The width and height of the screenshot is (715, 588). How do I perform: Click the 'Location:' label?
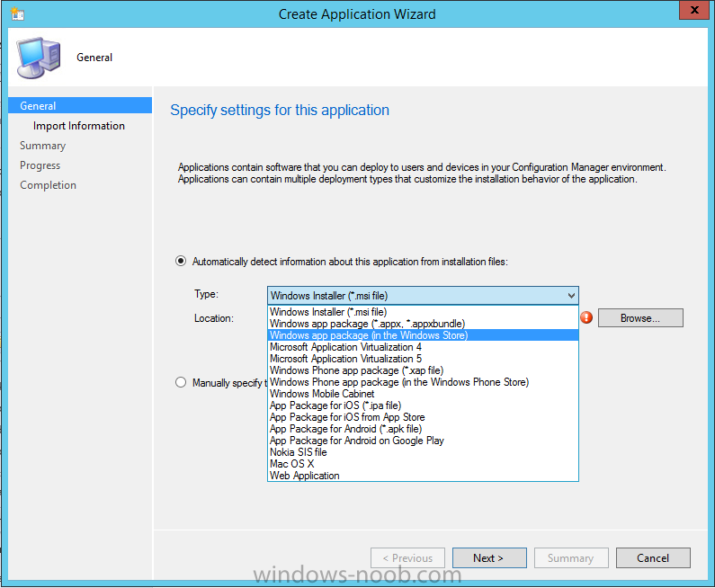coord(214,318)
